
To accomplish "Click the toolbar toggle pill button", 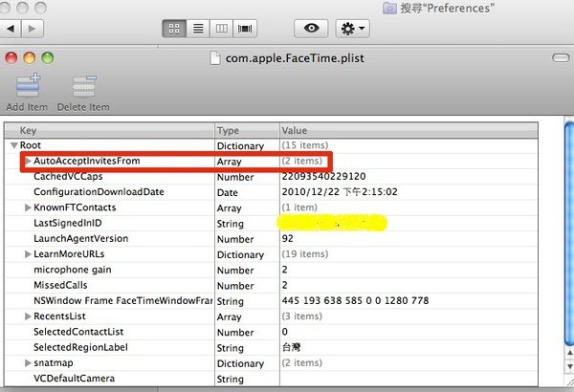I will coord(561,57).
